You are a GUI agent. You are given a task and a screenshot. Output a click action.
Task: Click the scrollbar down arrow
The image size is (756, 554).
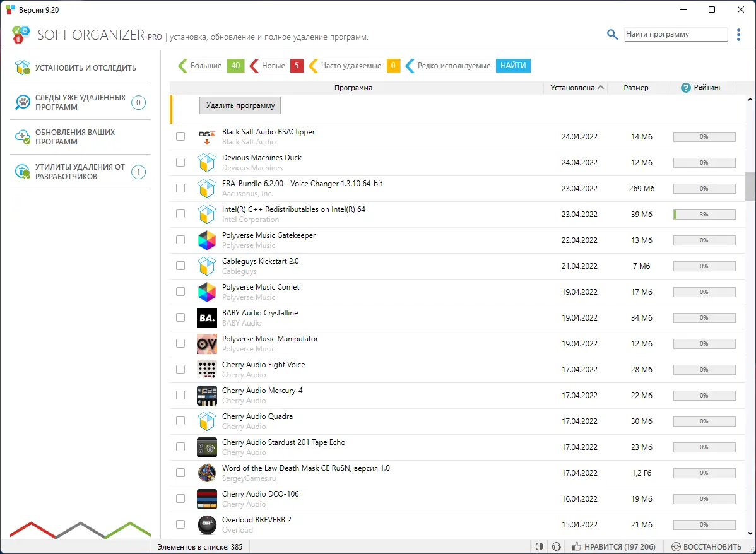(750, 533)
